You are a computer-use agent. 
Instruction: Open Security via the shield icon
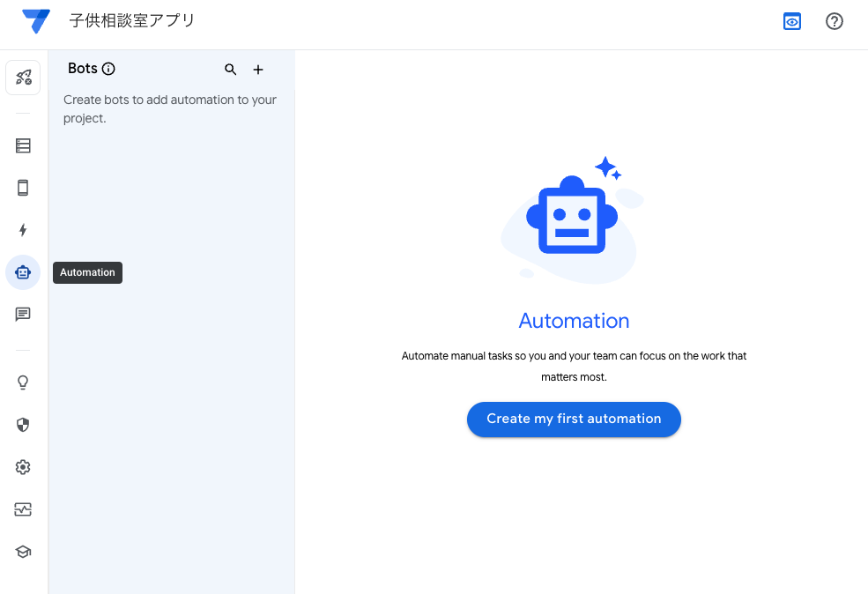click(22, 425)
